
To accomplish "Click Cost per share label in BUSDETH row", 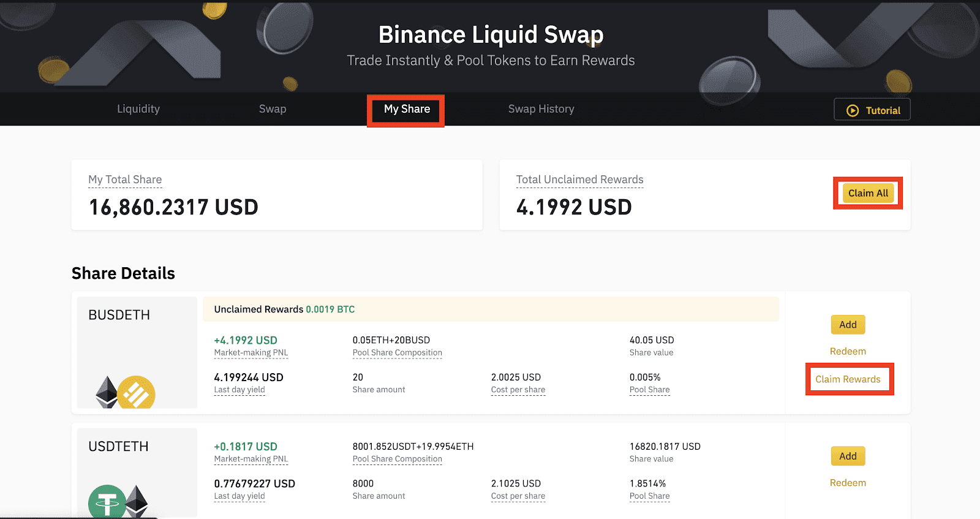I will [518, 390].
